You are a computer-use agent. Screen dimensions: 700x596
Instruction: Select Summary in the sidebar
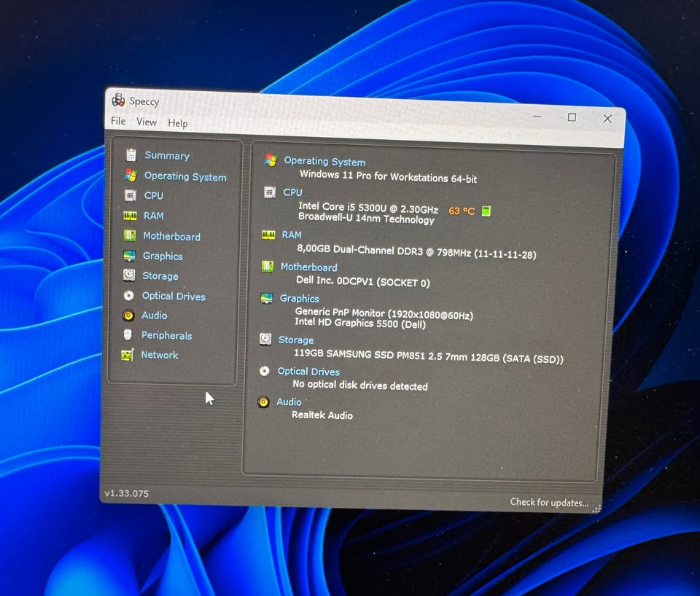pos(167,155)
